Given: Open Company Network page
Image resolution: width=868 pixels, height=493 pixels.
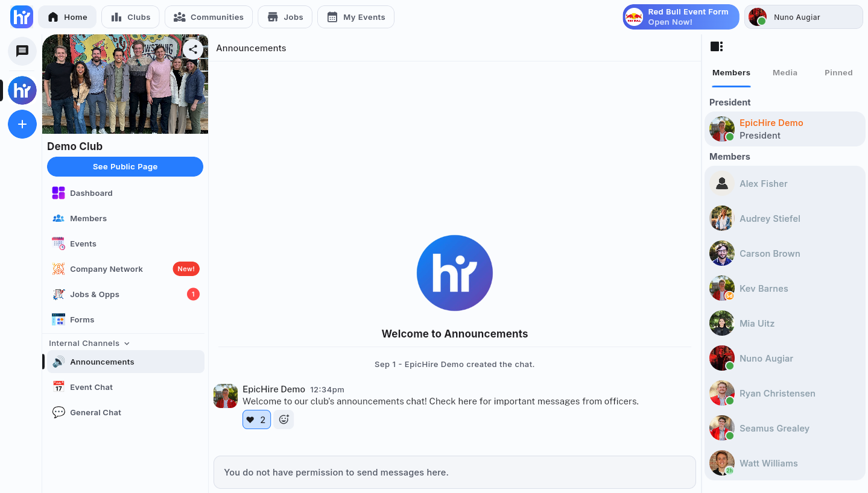Looking at the screenshot, I should pyautogui.click(x=125, y=269).
